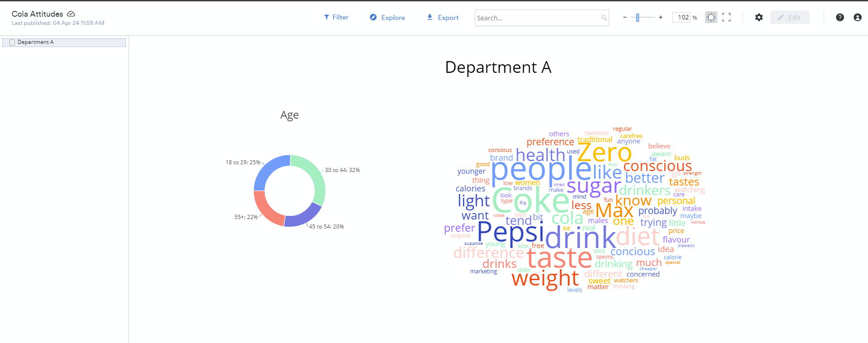Fit dashboard to screen icon
868x343 pixels.
pos(711,17)
